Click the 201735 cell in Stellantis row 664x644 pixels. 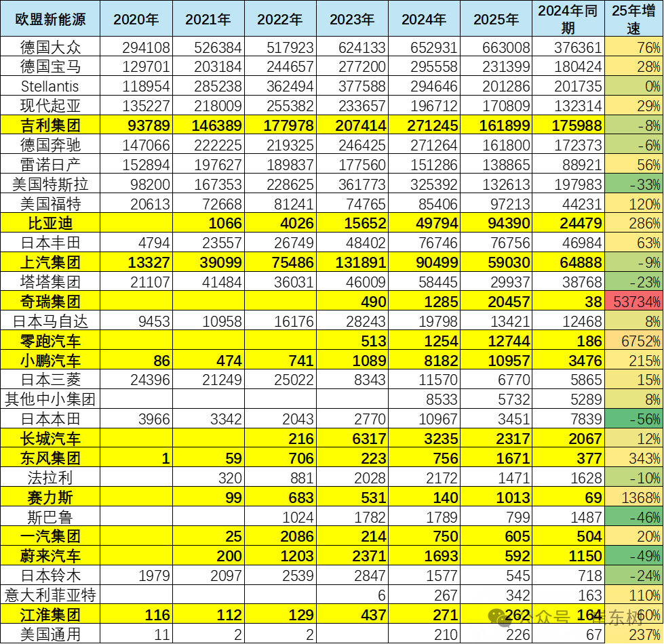tap(568, 86)
